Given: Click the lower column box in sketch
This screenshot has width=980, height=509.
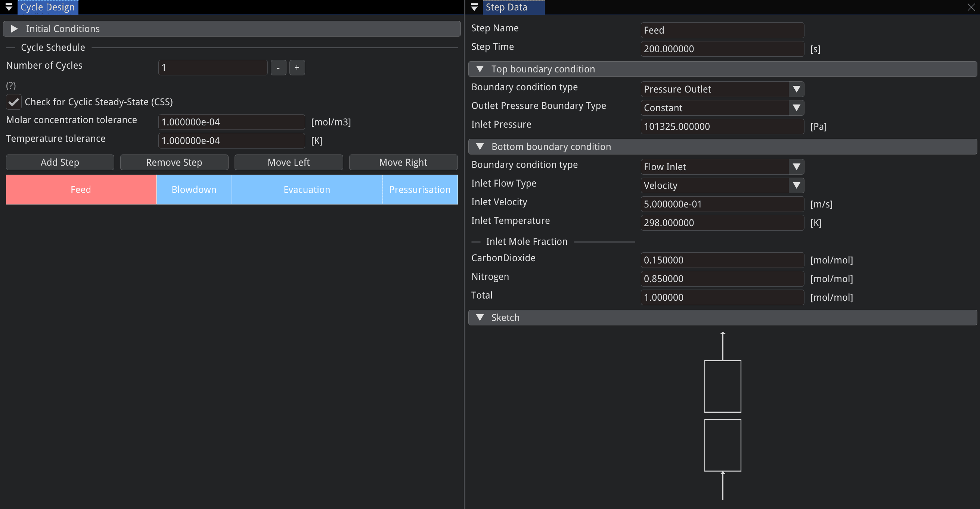Looking at the screenshot, I should click(723, 445).
